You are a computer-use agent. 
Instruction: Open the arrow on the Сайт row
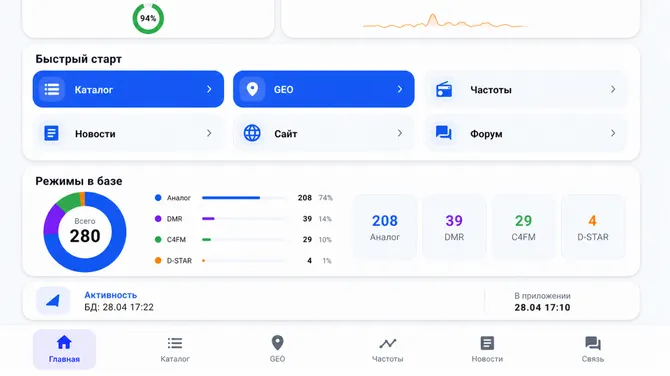click(x=400, y=133)
